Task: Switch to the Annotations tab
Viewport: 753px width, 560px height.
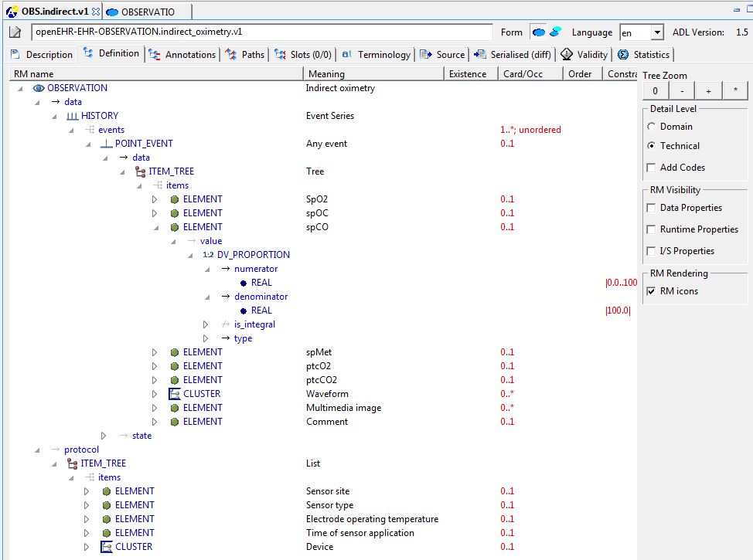Action: point(182,55)
